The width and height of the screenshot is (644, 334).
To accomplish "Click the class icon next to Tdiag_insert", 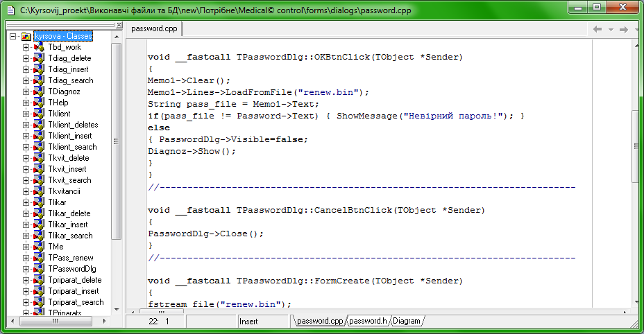I will pos(39,69).
